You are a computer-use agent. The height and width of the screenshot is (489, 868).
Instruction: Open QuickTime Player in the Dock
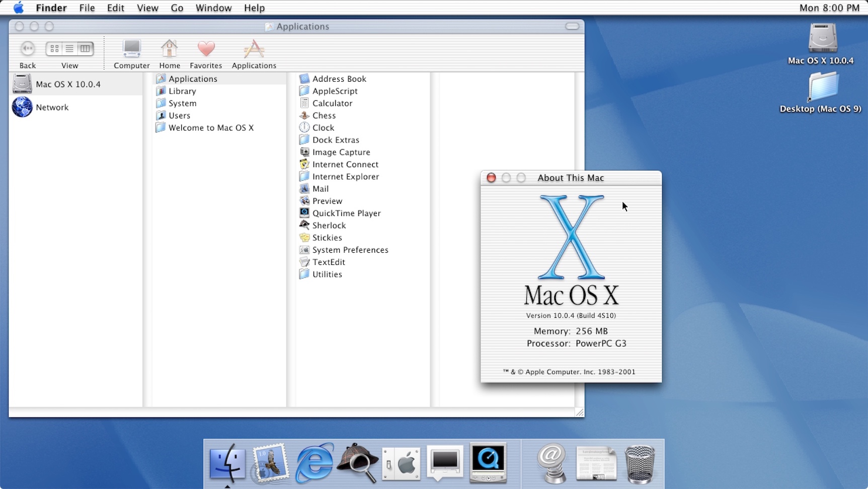pos(488,462)
